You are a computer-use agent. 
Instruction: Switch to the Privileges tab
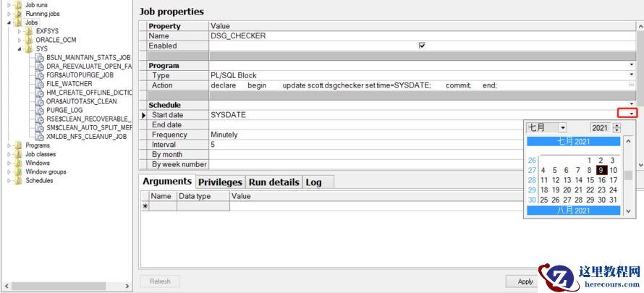pos(221,182)
